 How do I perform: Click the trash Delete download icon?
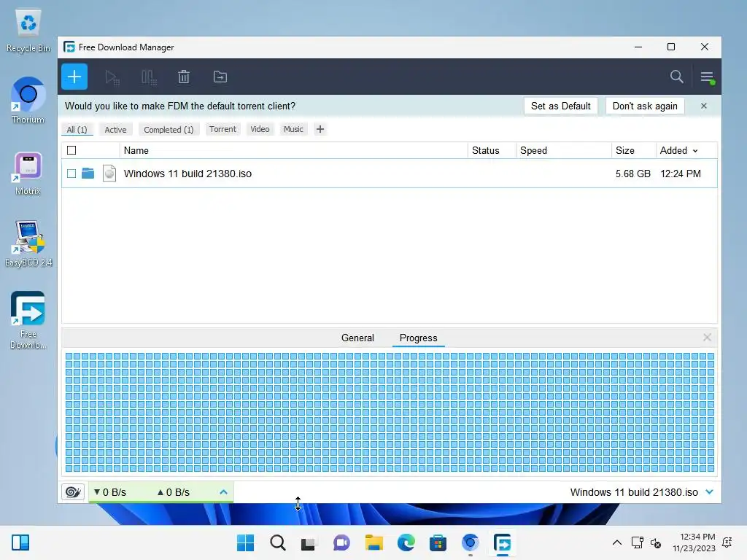click(184, 77)
